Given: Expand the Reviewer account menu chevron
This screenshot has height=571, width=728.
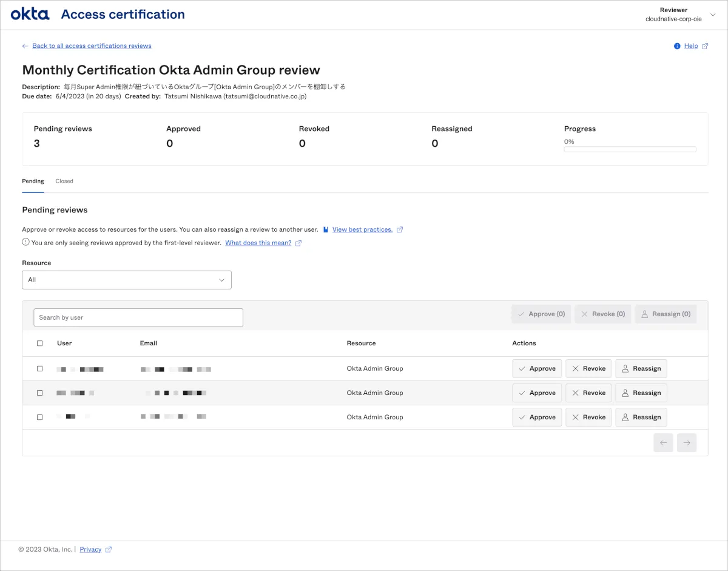Looking at the screenshot, I should point(713,15).
